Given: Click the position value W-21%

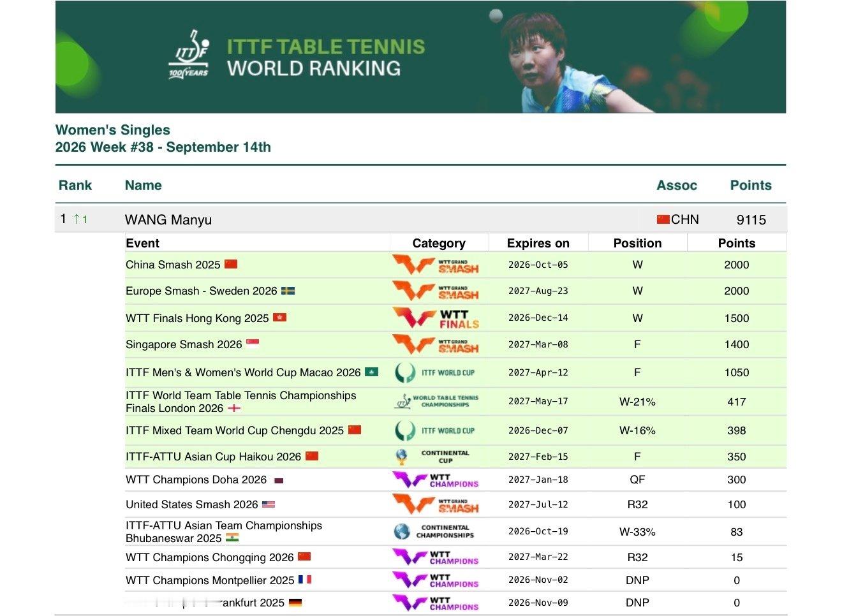Looking at the screenshot, I should (x=638, y=402).
